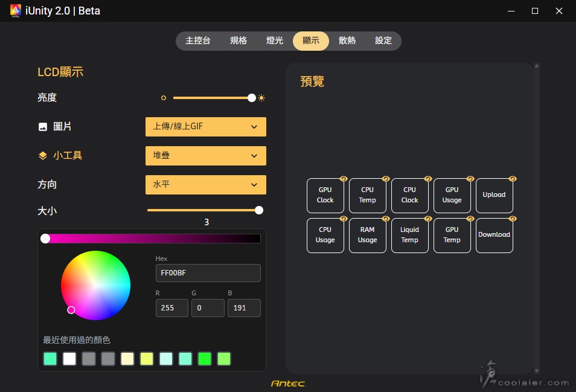Pick the bright green recent color swatch

tap(205, 359)
